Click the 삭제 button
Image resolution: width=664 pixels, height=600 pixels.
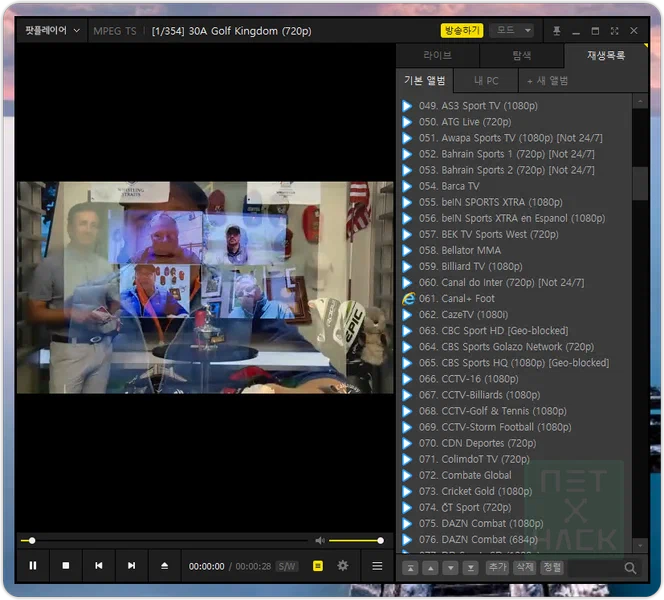pyautogui.click(x=525, y=567)
